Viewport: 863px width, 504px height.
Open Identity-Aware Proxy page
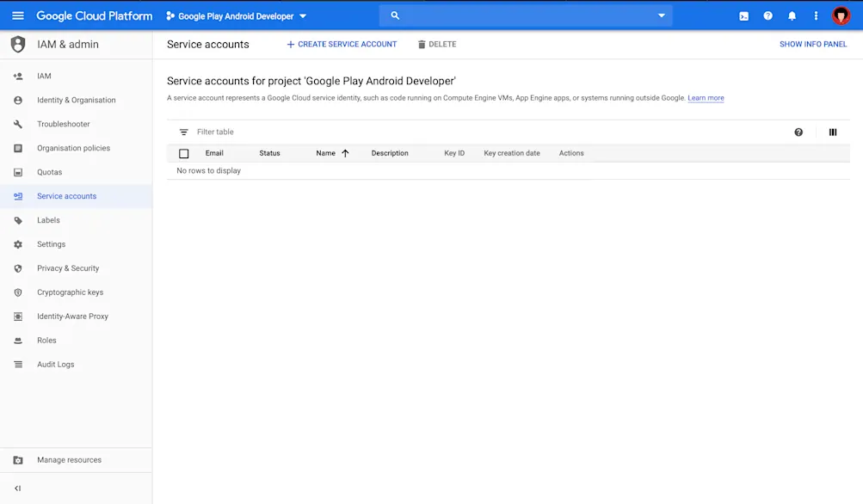72,317
